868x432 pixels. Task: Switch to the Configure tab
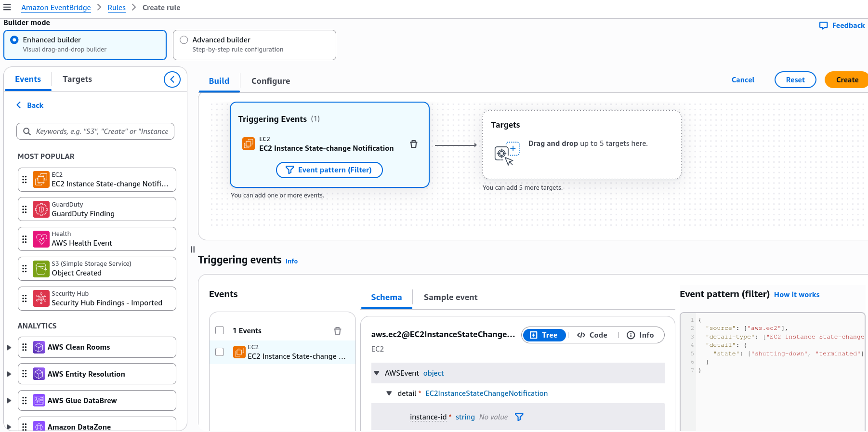(271, 81)
